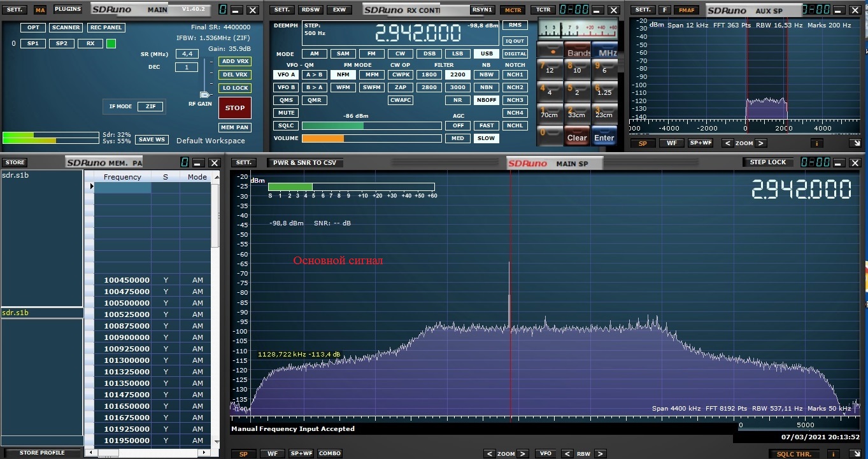Click the S-meter gauge in RX Control
868x459 pixels.
point(578,29)
